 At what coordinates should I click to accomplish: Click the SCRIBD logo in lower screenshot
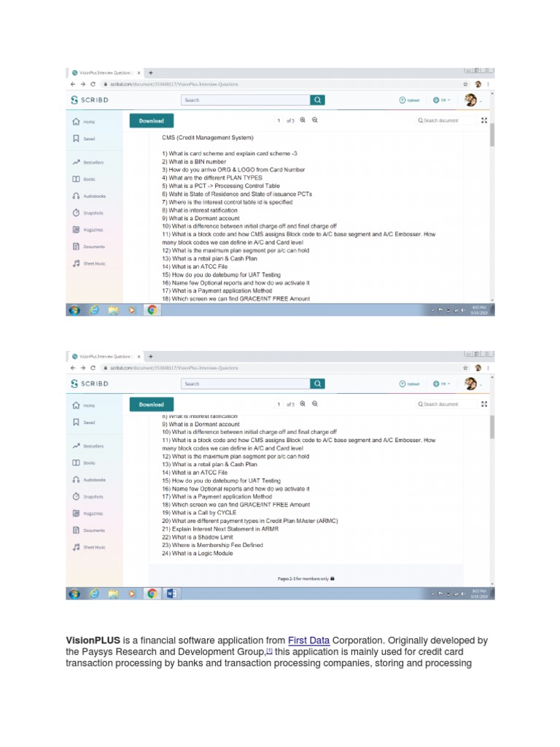90,384
